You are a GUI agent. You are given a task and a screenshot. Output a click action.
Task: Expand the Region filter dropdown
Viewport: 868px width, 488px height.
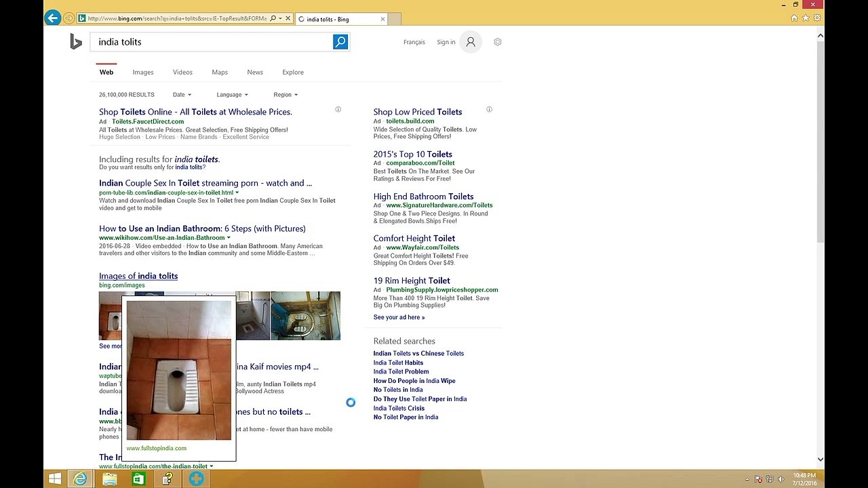click(x=285, y=95)
